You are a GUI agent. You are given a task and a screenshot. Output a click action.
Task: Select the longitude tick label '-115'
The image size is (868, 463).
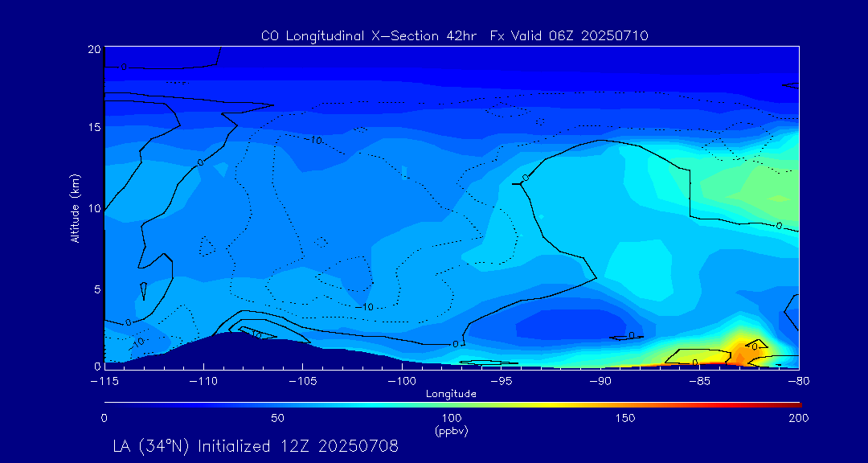coord(104,382)
